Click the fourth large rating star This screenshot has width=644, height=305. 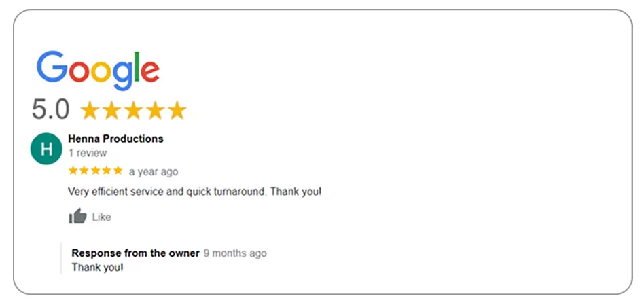tap(155, 110)
